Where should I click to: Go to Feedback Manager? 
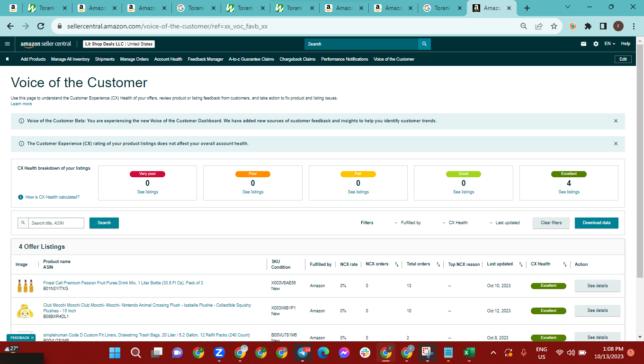[x=206, y=59]
